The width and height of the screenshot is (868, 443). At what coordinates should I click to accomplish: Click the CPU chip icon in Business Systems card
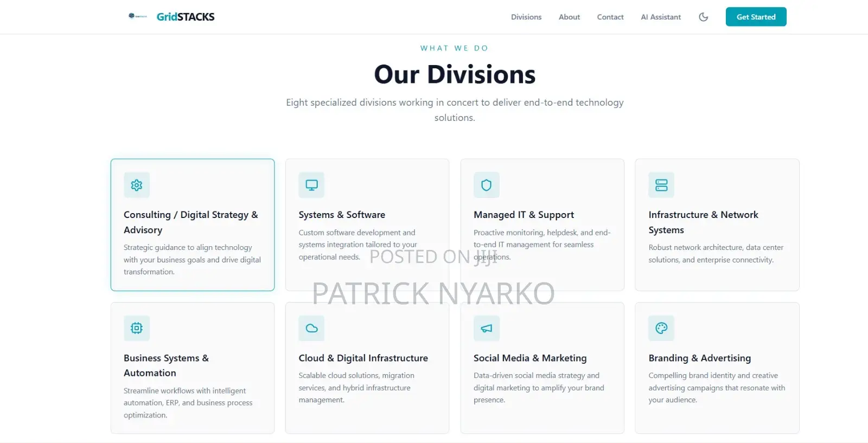pyautogui.click(x=137, y=328)
